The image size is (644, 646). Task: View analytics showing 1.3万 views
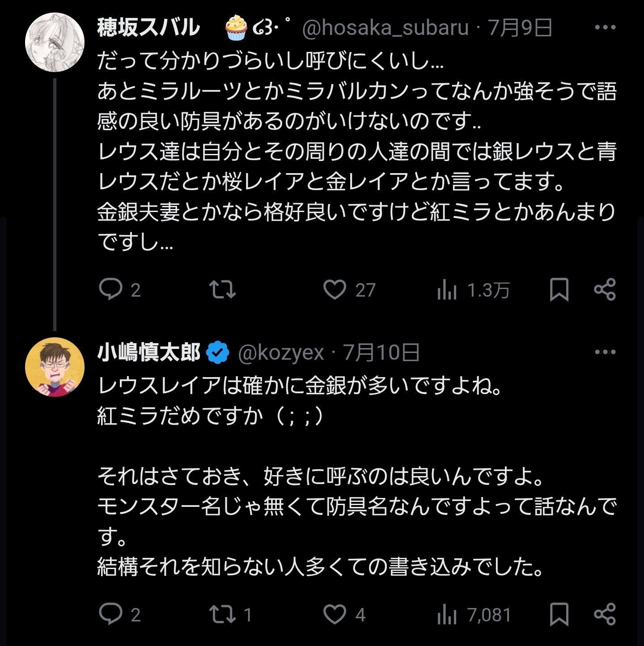pos(447,290)
